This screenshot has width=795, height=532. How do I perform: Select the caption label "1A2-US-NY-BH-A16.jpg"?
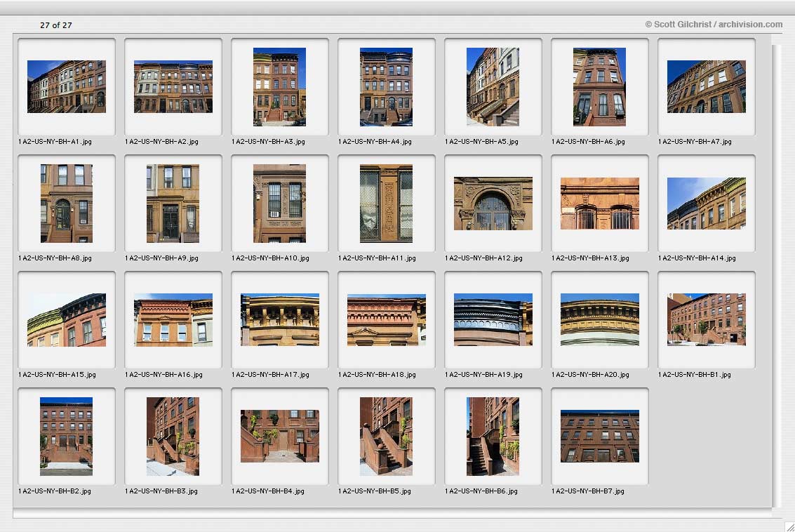coord(163,375)
